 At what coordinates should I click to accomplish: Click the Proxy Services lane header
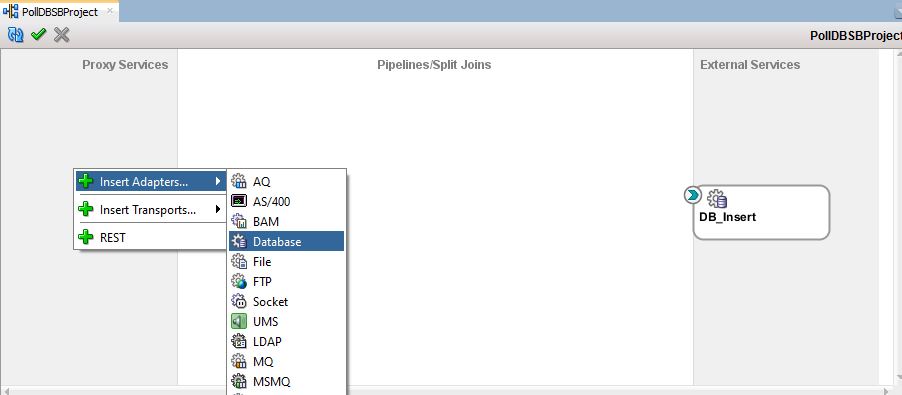pos(125,64)
